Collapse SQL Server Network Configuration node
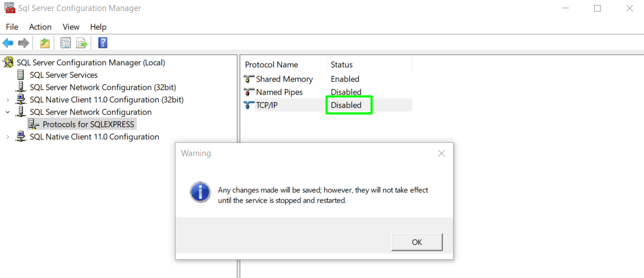This screenshot has width=644, height=278. [8, 112]
